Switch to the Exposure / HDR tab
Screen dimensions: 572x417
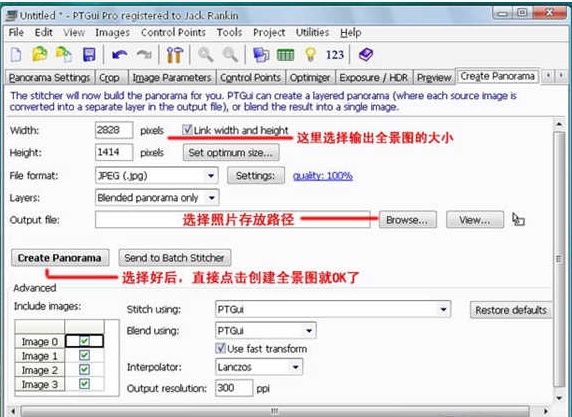pyautogui.click(x=374, y=77)
